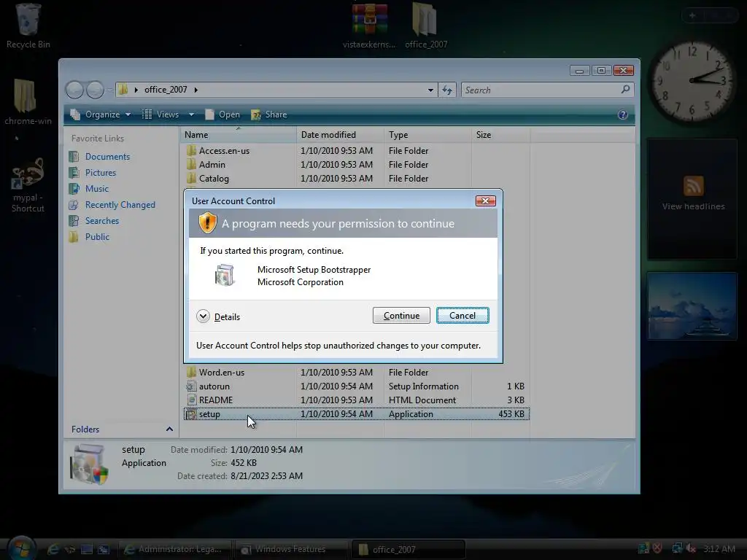Click the Views toolbar button
Screen dimensions: 747x560
[161, 114]
